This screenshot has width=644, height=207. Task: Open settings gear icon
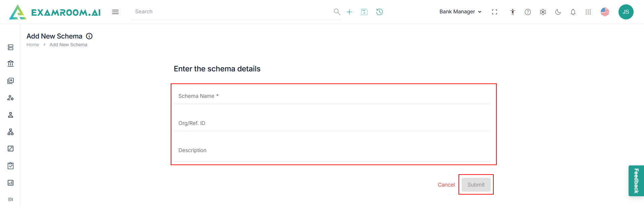point(543,12)
